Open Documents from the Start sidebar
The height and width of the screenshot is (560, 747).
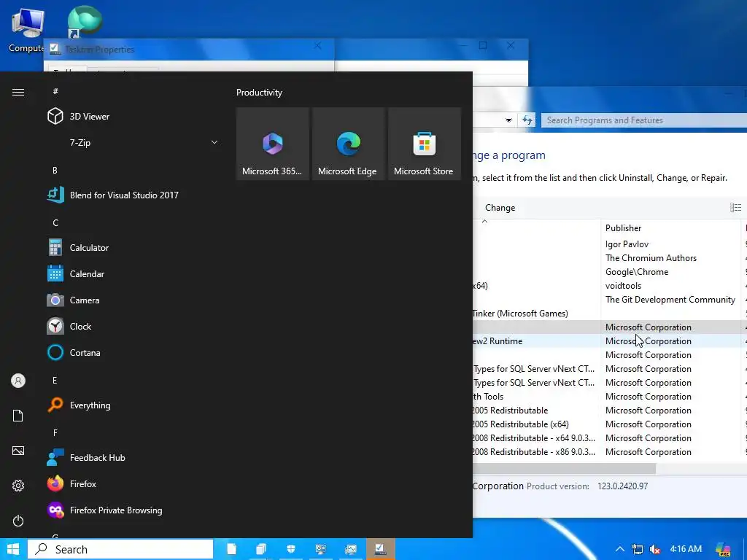pyautogui.click(x=18, y=416)
